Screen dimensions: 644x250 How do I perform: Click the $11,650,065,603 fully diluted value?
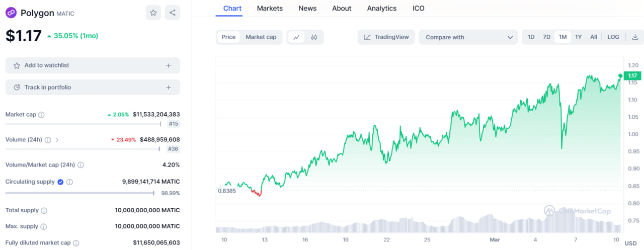click(156, 243)
